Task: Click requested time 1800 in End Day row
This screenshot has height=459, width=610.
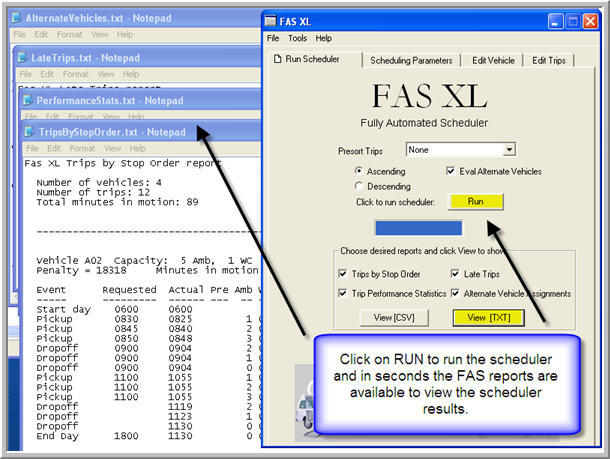Action: click(126, 436)
